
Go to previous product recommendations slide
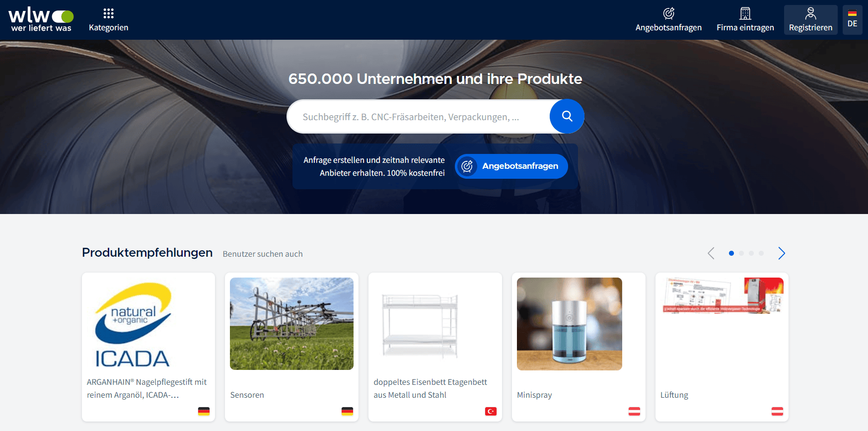[711, 253]
